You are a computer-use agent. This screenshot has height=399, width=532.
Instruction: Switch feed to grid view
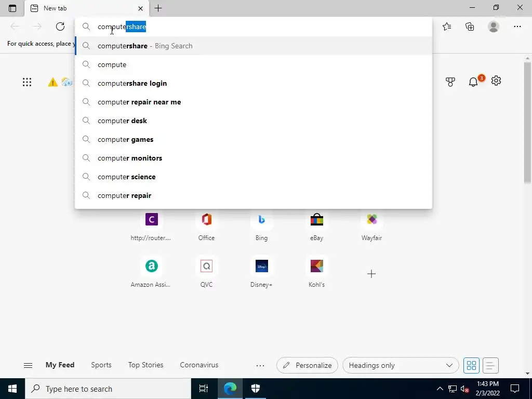pyautogui.click(x=471, y=365)
